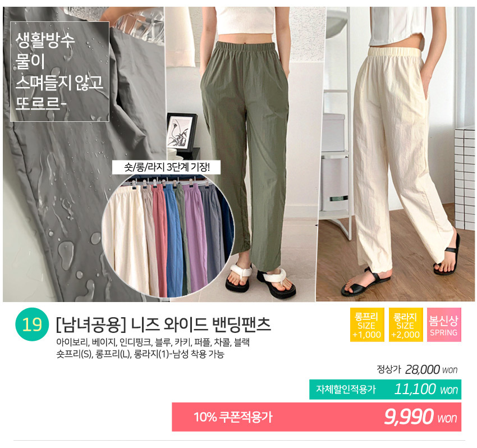Screen dimensions: 477x448
Task: Click the 자체할인적용가 11,100 won green banner
Action: [x=385, y=389]
